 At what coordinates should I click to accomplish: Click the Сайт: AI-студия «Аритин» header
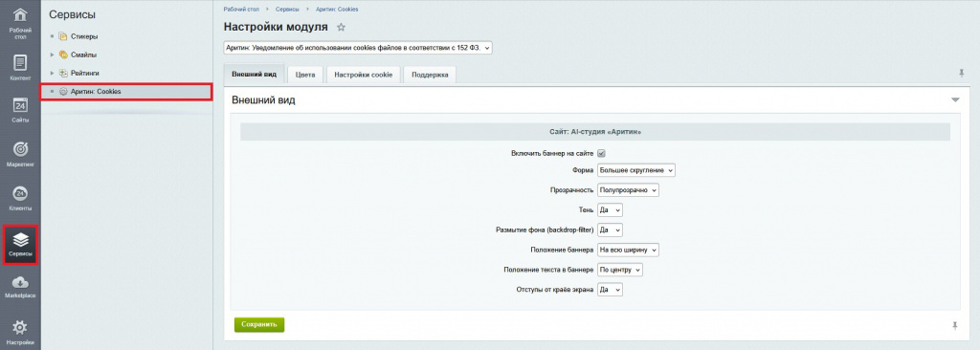tap(595, 133)
